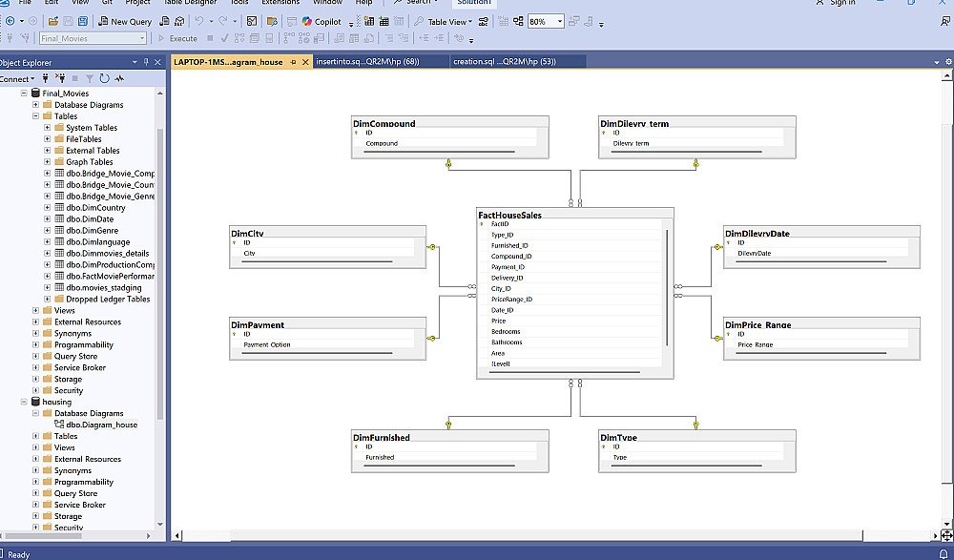
Task: Select the Compound_ID column in FactHouseSales
Action: coord(511,257)
